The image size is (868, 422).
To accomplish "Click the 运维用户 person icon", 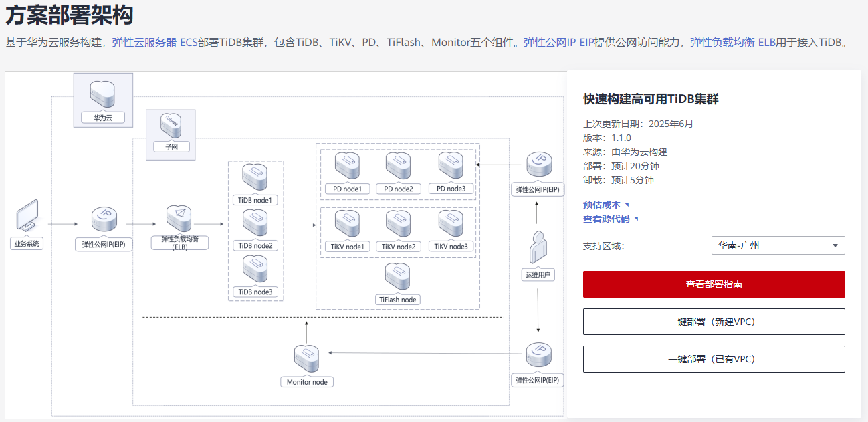I will [538, 247].
